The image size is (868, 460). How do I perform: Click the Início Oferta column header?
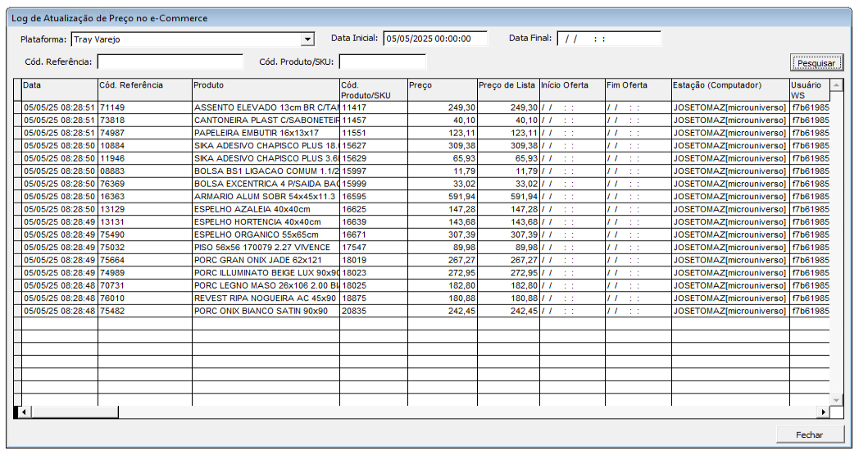(x=572, y=89)
